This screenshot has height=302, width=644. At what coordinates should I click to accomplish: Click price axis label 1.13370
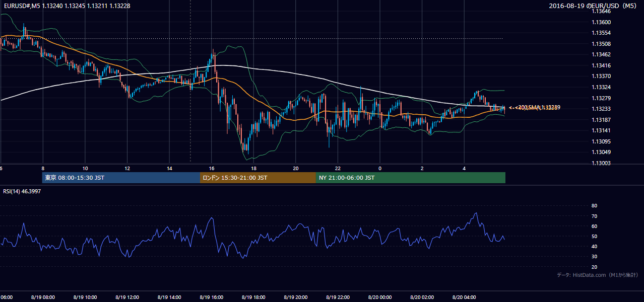point(601,76)
